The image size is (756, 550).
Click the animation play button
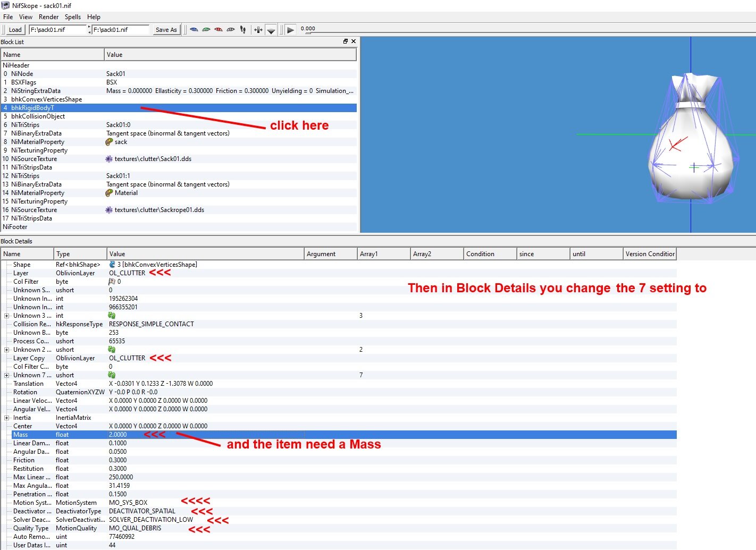tap(290, 30)
